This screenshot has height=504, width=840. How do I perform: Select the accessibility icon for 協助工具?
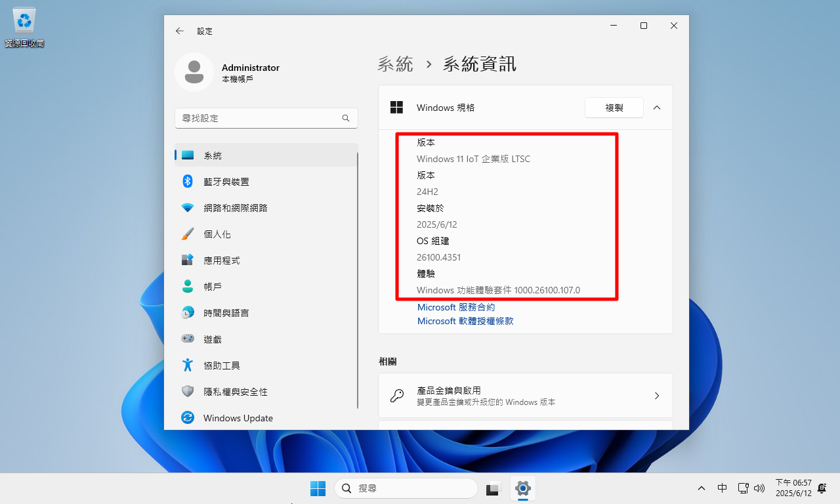(188, 366)
